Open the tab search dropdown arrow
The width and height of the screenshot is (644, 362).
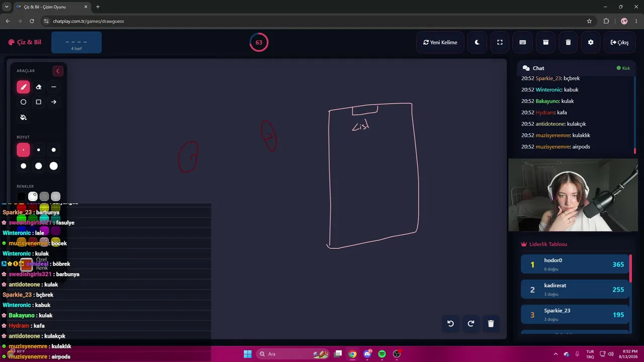(x=7, y=7)
